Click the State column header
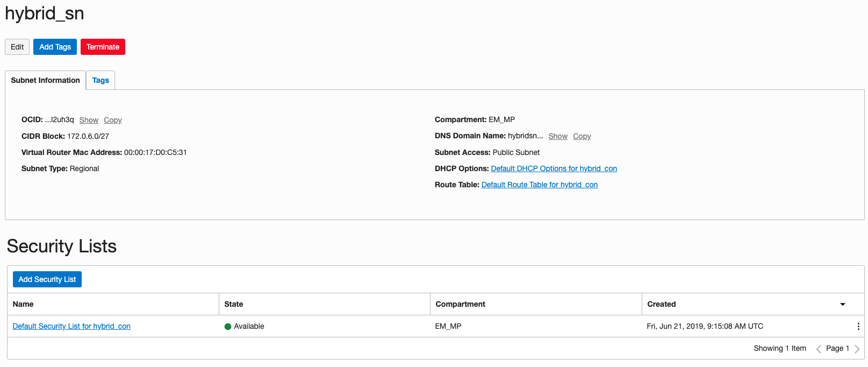This screenshot has height=367, width=868. (234, 304)
